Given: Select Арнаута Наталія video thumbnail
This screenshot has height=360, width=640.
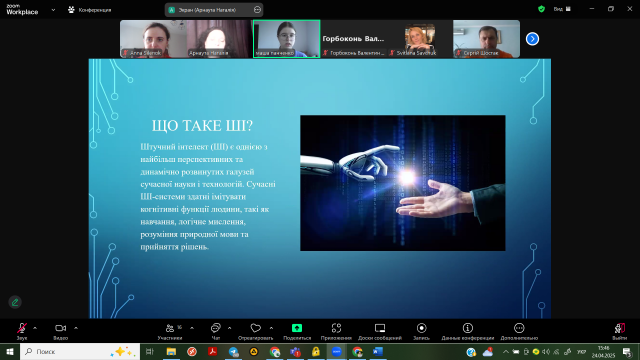Looking at the screenshot, I should [220, 39].
